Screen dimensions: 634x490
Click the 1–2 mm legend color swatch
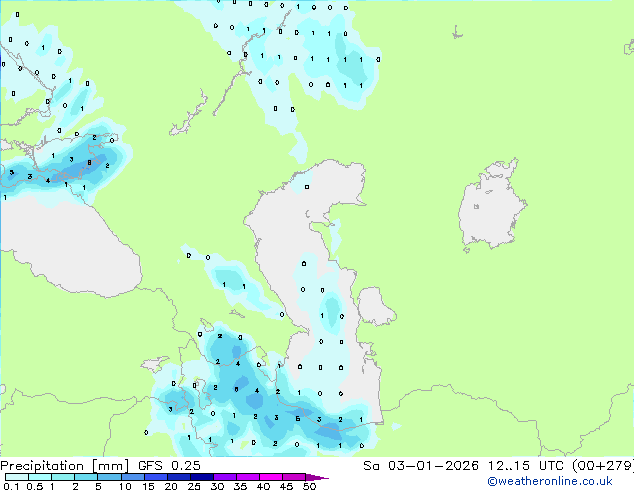click(63, 477)
